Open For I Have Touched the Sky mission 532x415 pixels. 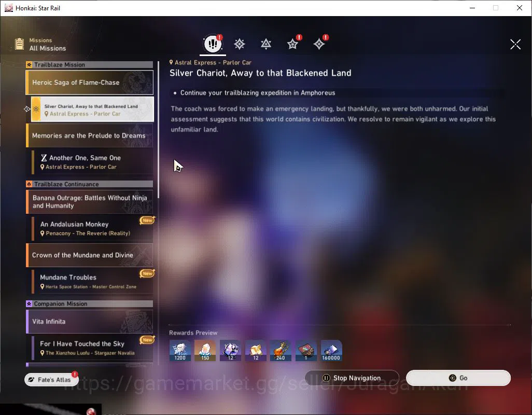coord(92,348)
